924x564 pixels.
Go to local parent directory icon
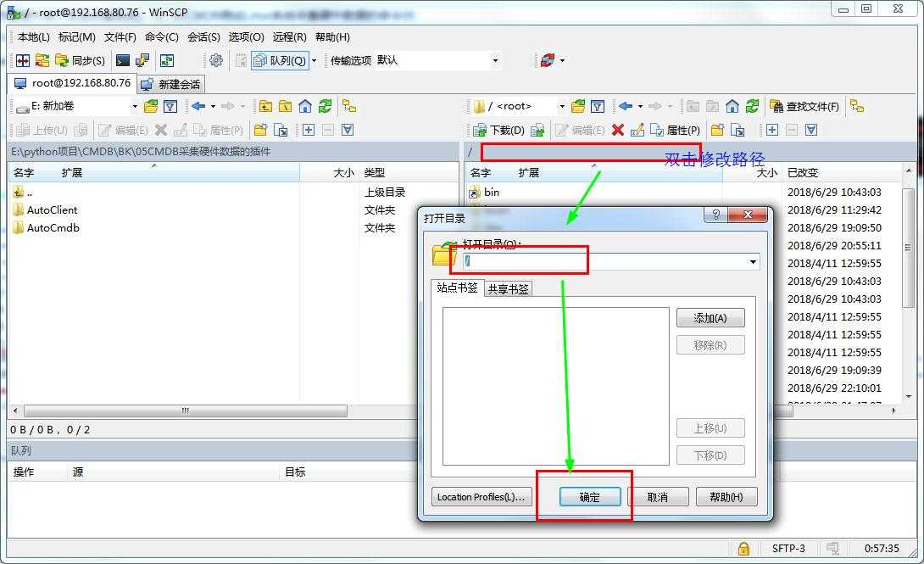[266, 106]
